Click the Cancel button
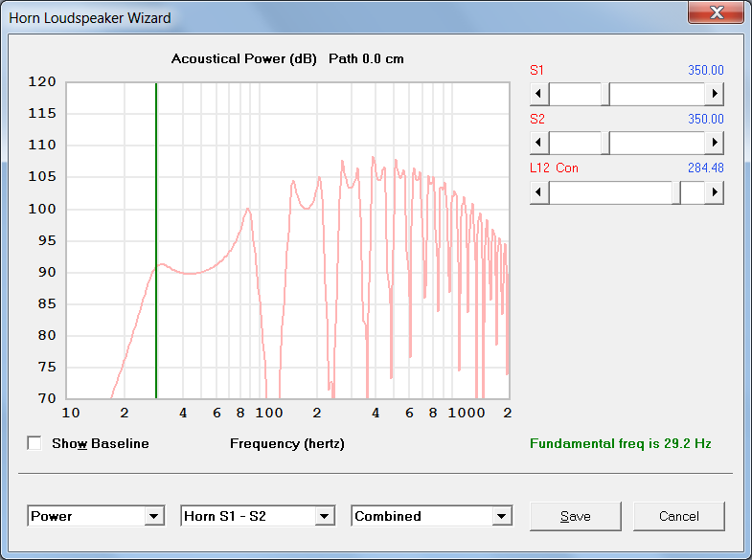The width and height of the screenshot is (752, 560). coord(678,516)
